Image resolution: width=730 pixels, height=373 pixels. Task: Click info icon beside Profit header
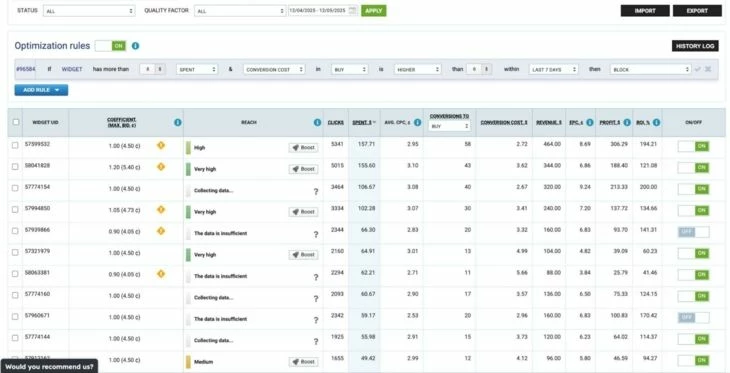[627, 122]
